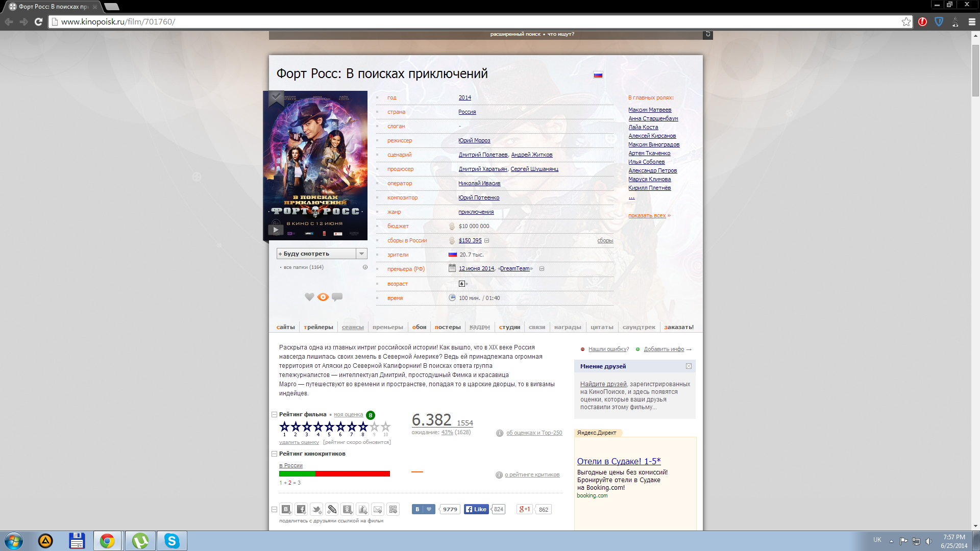Click the Facebook Like button

476,509
